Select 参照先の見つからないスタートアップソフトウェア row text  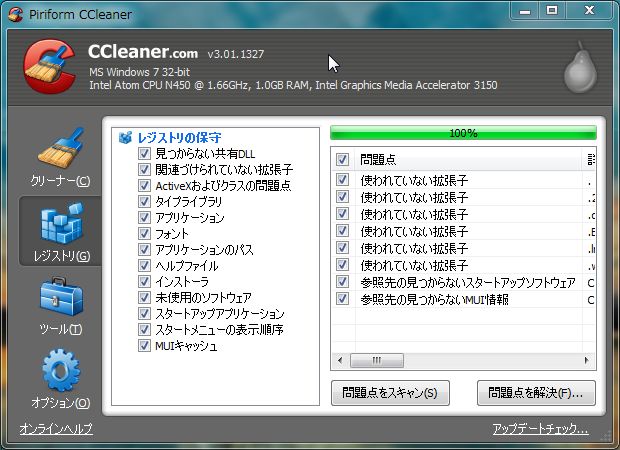coord(468,282)
